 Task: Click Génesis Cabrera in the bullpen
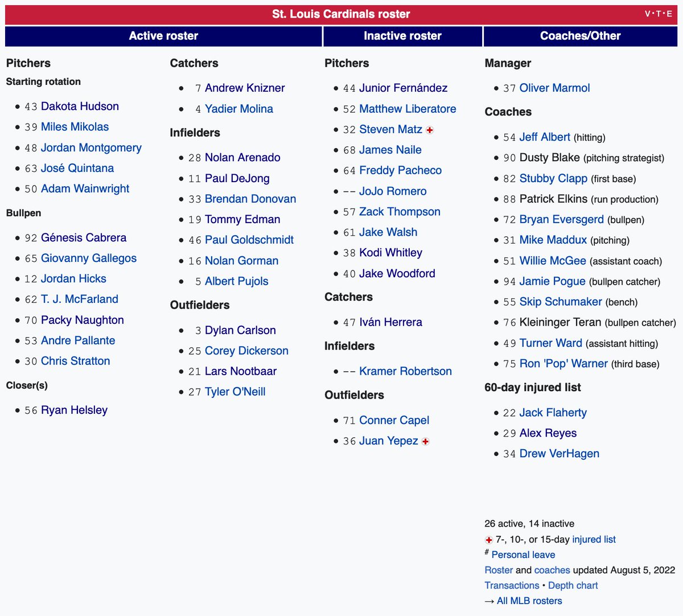[x=84, y=238]
